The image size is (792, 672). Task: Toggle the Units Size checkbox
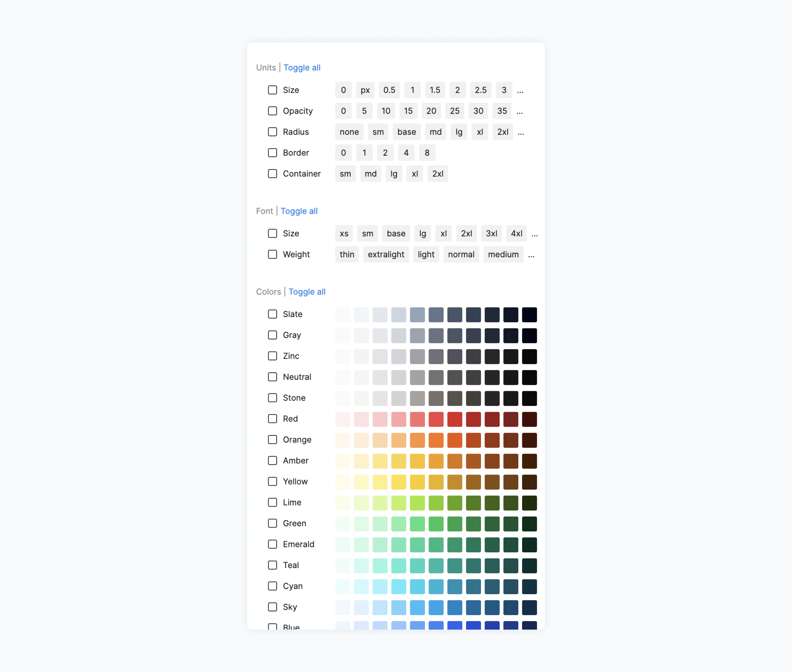pyautogui.click(x=272, y=90)
